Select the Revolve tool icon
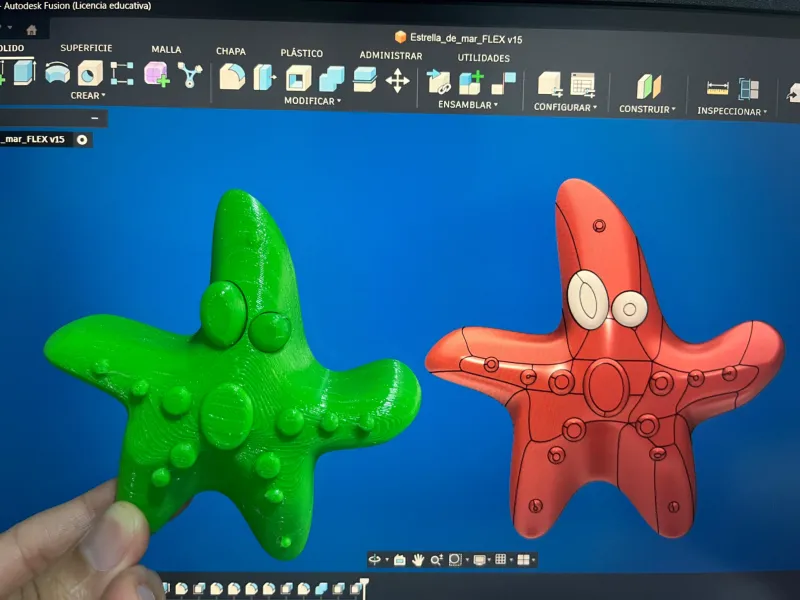This screenshot has width=800, height=600. click(x=57, y=72)
